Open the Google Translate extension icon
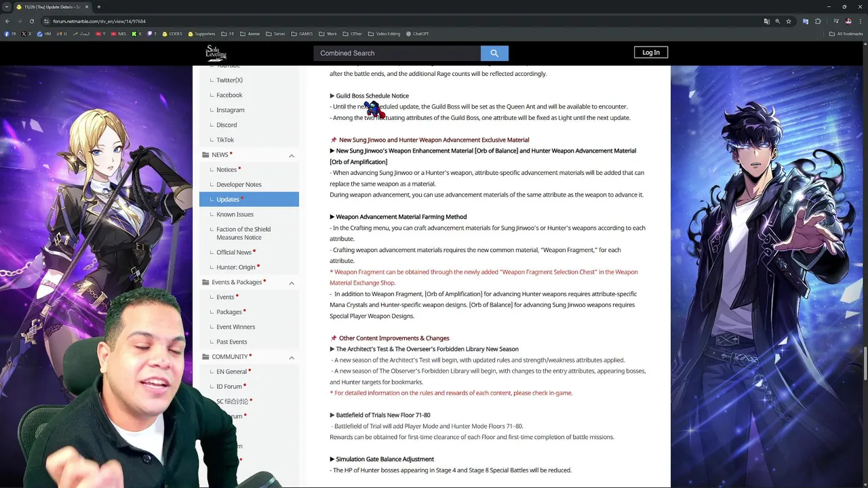 805,21
